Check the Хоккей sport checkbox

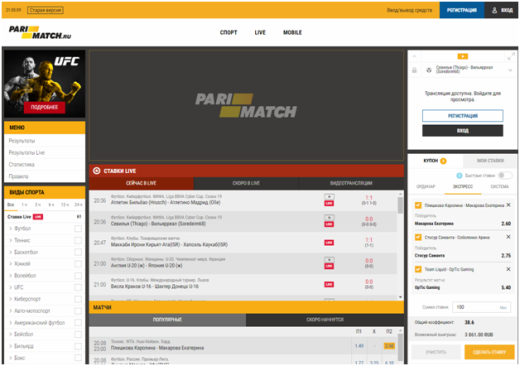[x=78, y=264]
